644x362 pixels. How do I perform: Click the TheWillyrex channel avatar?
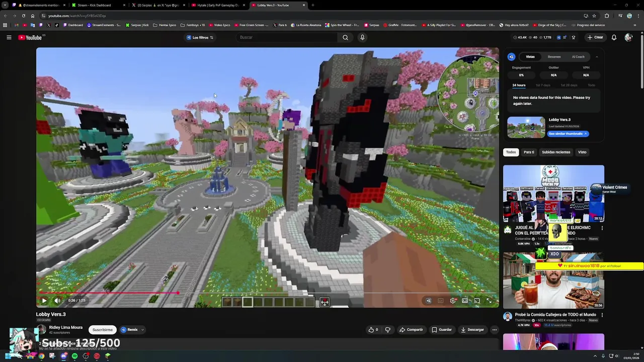507,317
